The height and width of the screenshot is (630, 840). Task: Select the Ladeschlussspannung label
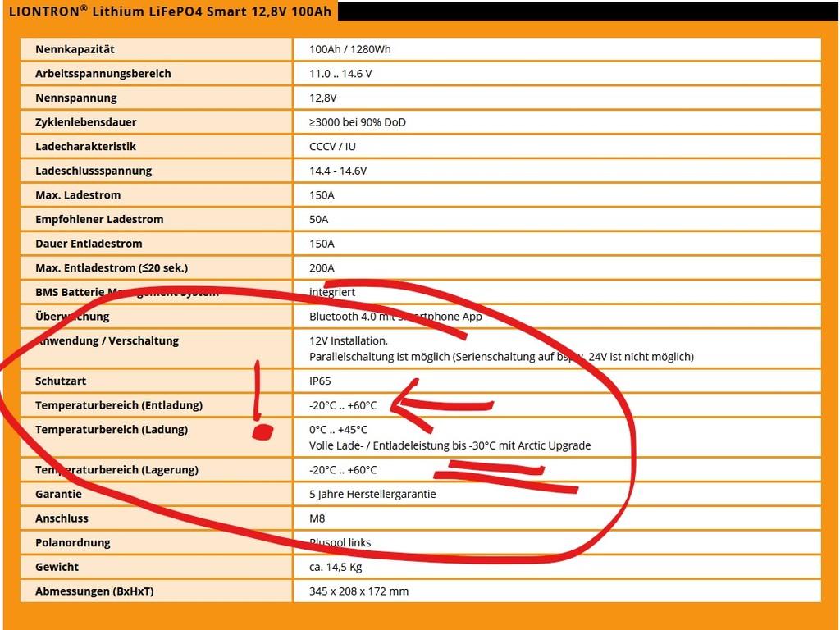[x=94, y=171]
